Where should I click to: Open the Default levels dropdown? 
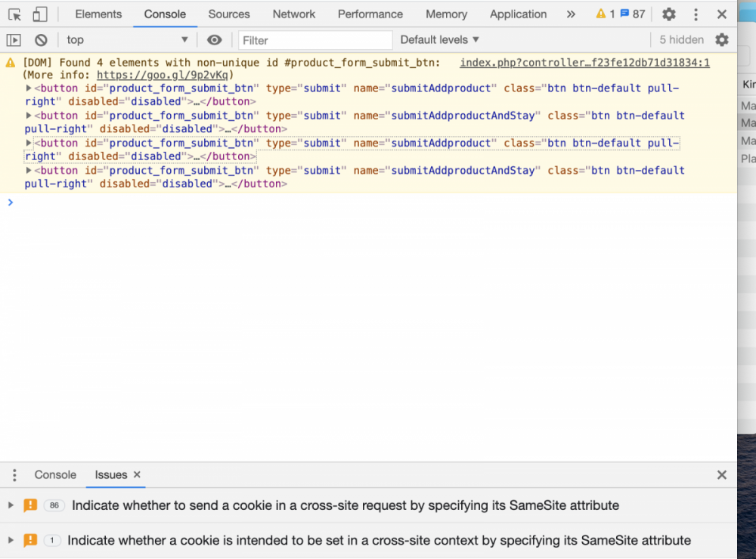click(439, 40)
